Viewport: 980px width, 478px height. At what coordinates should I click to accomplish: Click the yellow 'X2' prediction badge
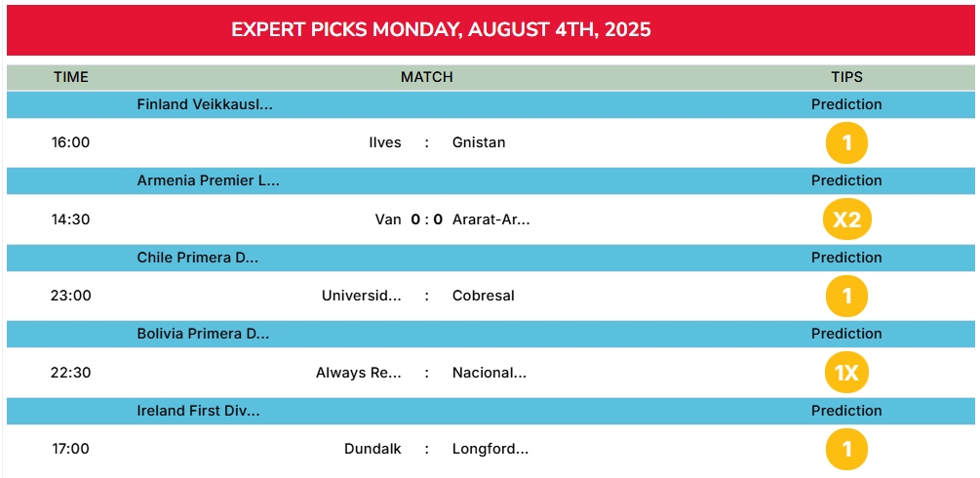(846, 219)
